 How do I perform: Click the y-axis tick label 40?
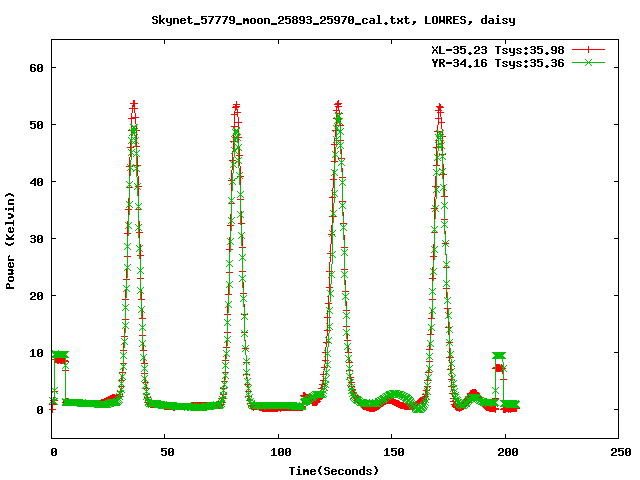point(36,182)
